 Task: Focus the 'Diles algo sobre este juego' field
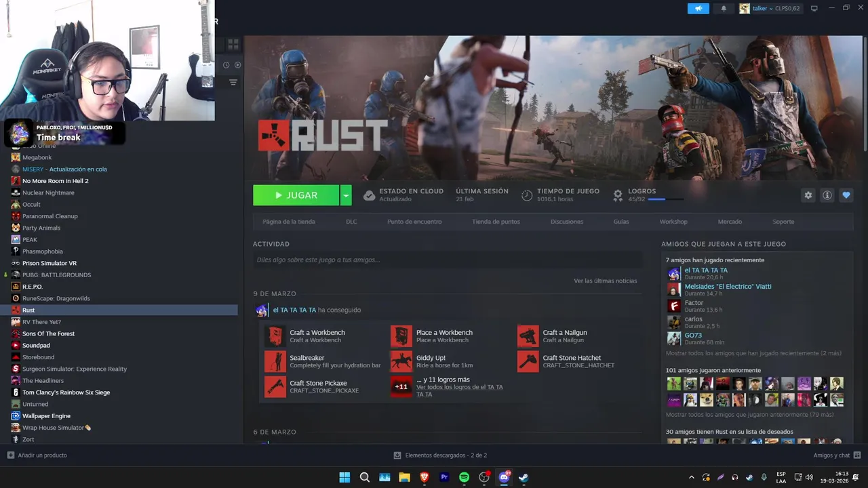(x=447, y=260)
